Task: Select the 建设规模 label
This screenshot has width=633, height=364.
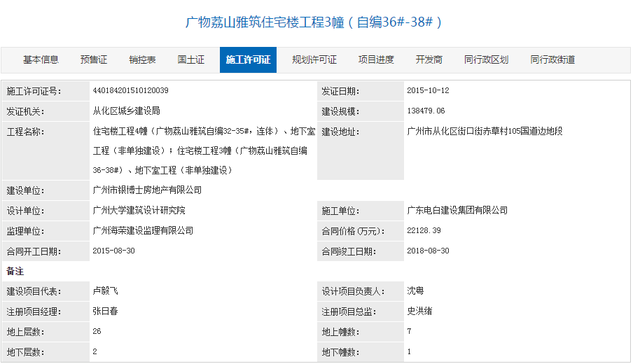Action: click(340, 111)
